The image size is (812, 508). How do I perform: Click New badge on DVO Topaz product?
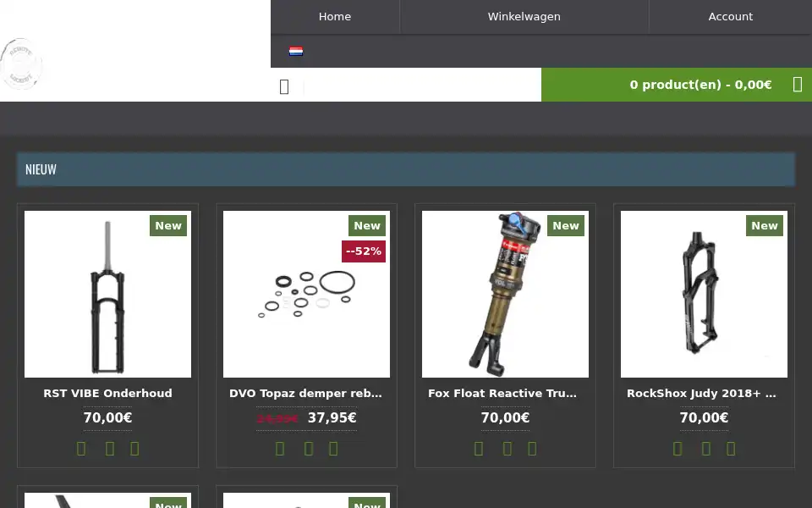click(x=367, y=225)
